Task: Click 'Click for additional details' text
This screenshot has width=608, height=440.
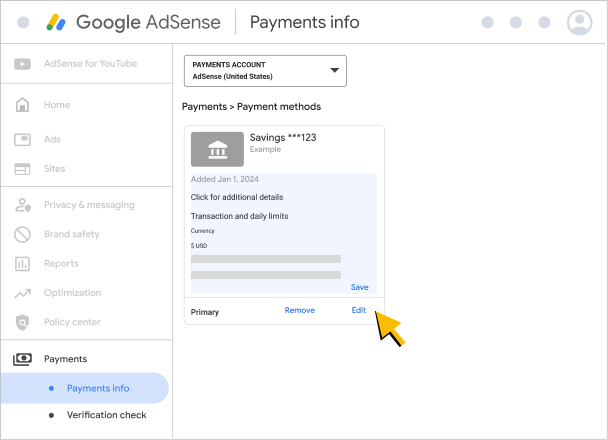Action: coord(237,197)
